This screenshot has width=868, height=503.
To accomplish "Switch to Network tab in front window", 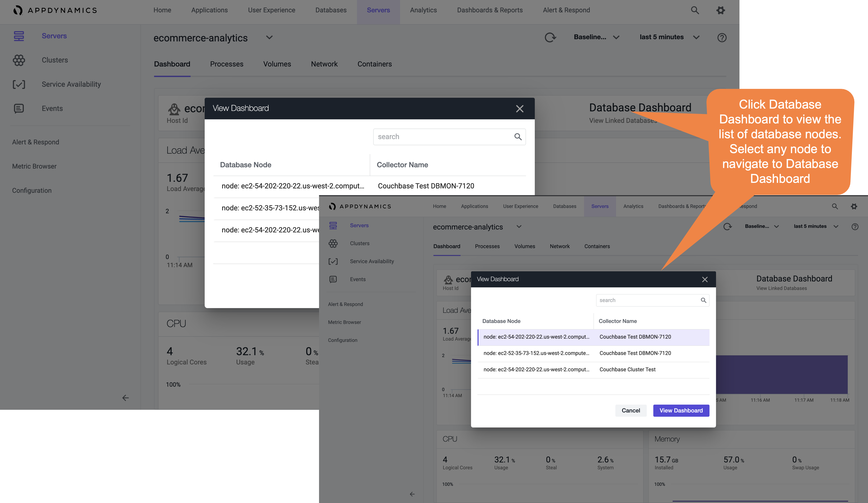I will coord(559,246).
